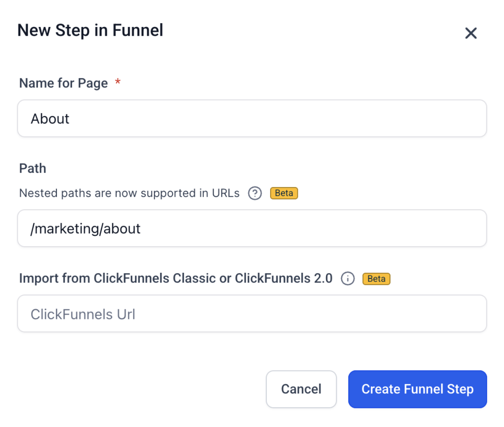Click the About text inside the name field
This screenshot has width=504, height=427.
(50, 119)
